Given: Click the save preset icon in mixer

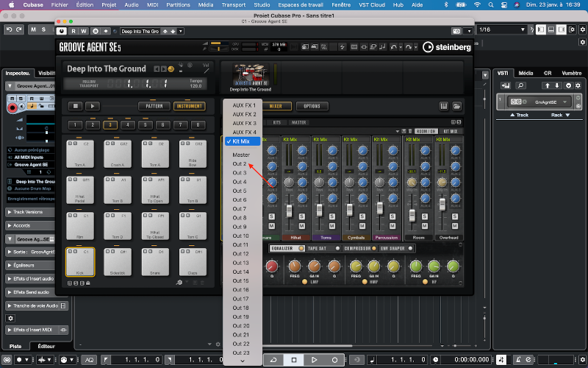Looking at the screenshot, I should (404, 131).
